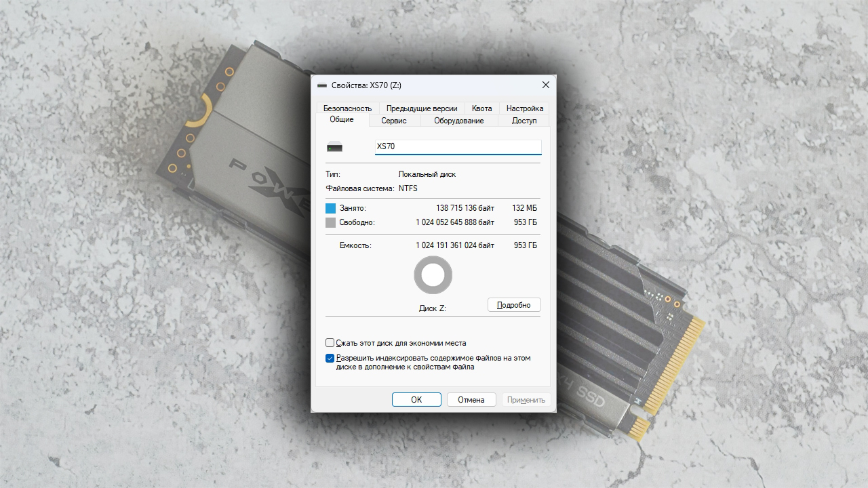This screenshot has height=488, width=868.
Task: Confirm with the OK button
Action: [x=416, y=400]
